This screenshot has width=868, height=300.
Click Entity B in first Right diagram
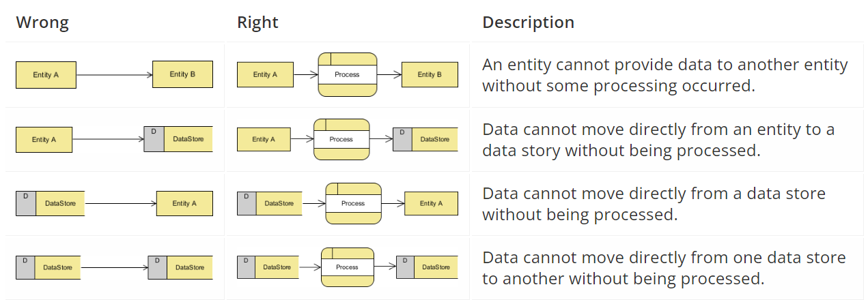tap(430, 74)
